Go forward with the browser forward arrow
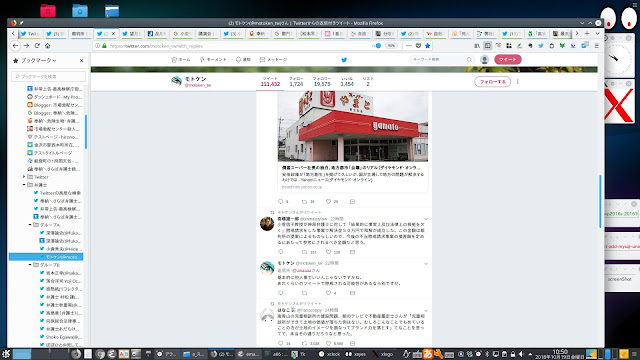The width and height of the screenshot is (640, 360). coord(26,46)
